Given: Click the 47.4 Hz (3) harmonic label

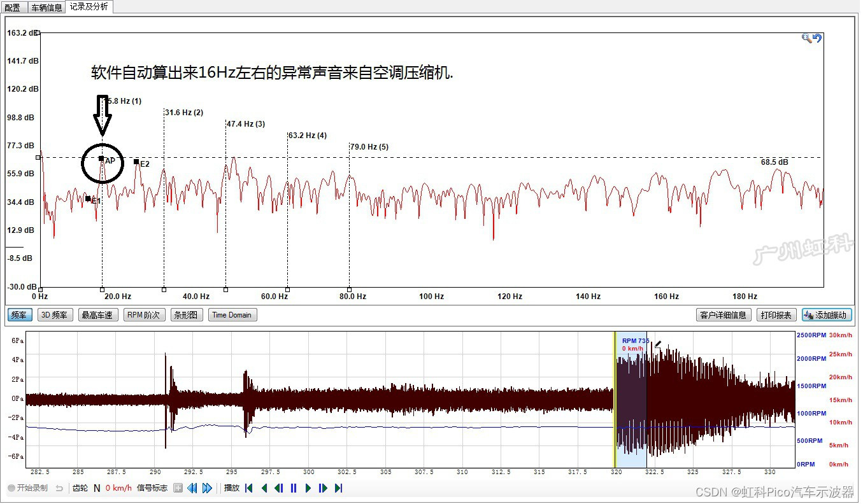Looking at the screenshot, I should [x=246, y=124].
